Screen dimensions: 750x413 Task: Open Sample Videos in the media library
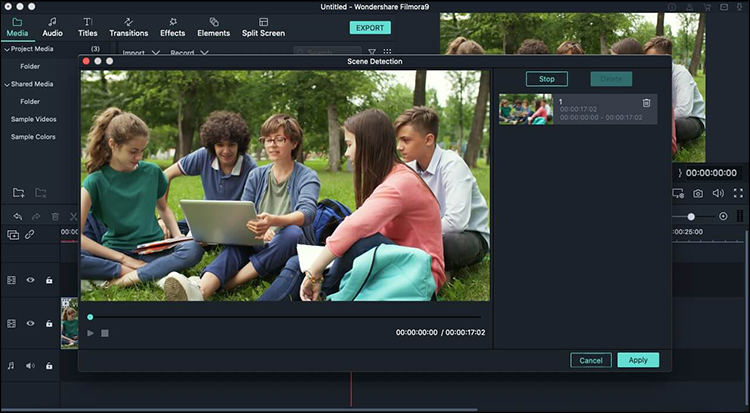coord(33,119)
